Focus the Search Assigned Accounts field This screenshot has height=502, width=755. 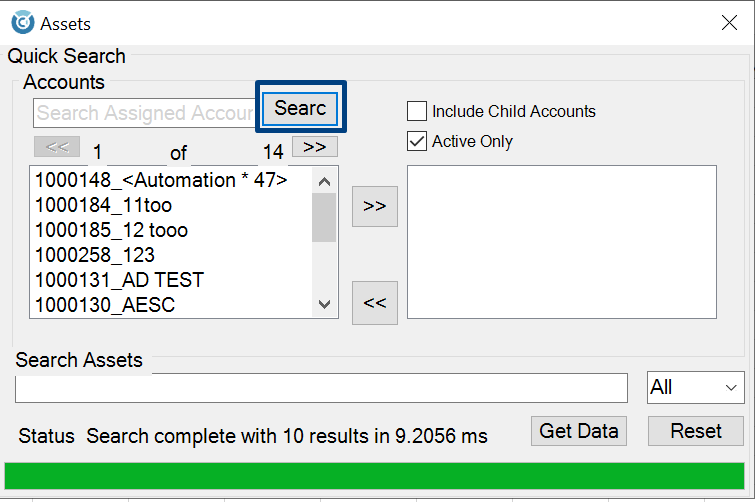tap(145, 113)
